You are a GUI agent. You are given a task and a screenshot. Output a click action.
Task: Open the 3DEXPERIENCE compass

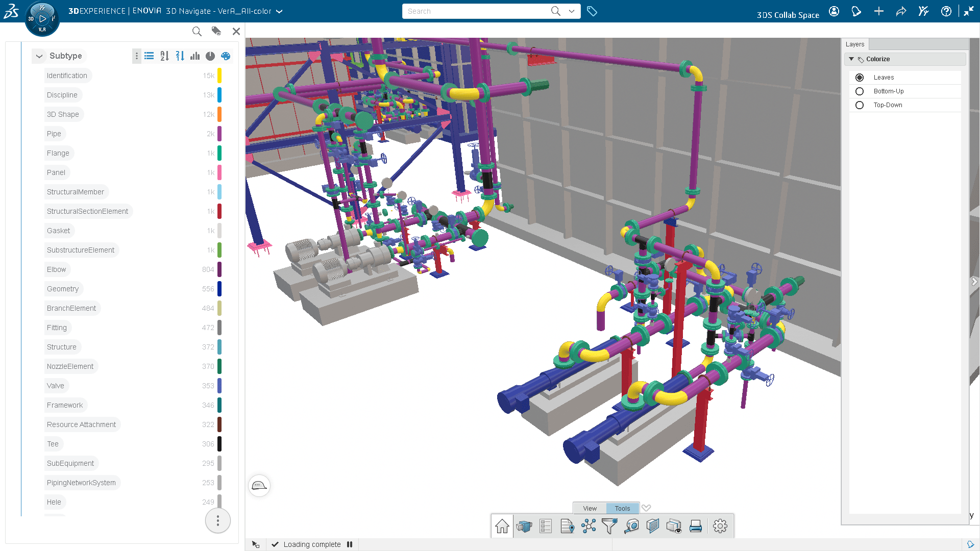42,19
